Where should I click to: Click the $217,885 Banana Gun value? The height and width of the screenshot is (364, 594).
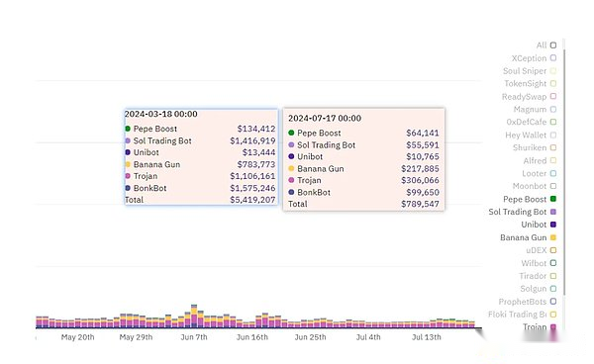click(x=420, y=168)
